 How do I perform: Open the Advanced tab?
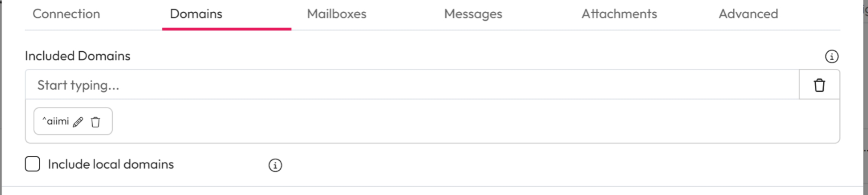pyautogui.click(x=748, y=14)
